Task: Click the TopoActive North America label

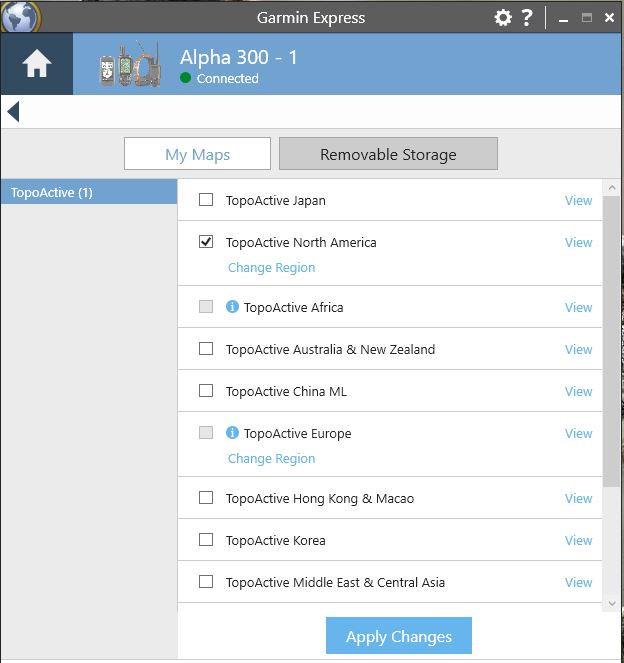Action: point(301,242)
